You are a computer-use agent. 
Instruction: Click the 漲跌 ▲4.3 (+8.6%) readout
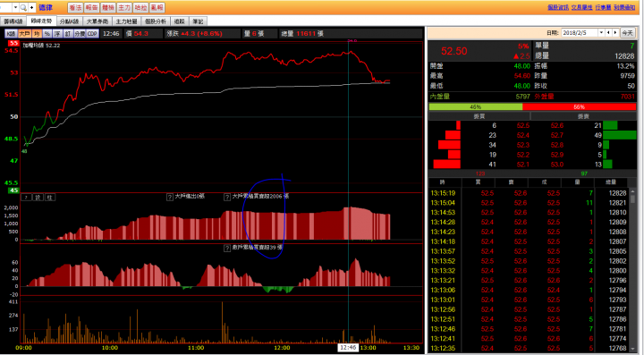194,34
